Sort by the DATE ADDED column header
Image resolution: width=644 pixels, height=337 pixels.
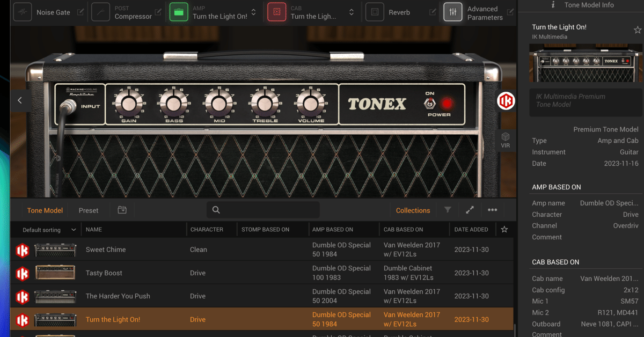471,230
